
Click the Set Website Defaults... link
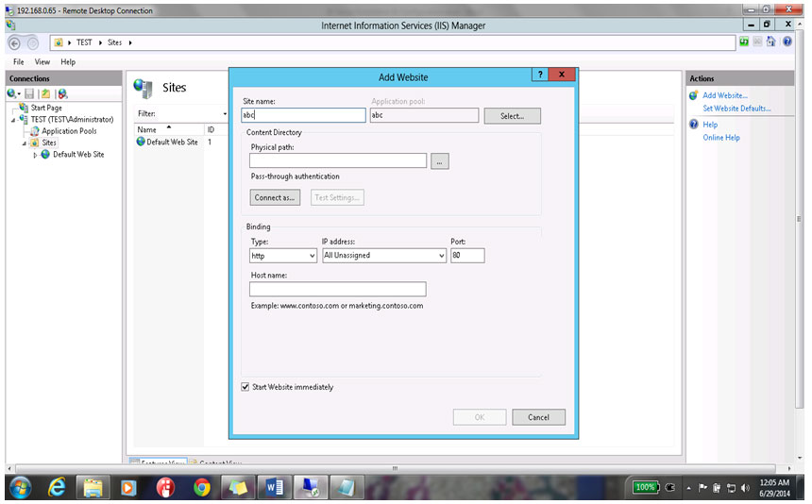[736, 109]
